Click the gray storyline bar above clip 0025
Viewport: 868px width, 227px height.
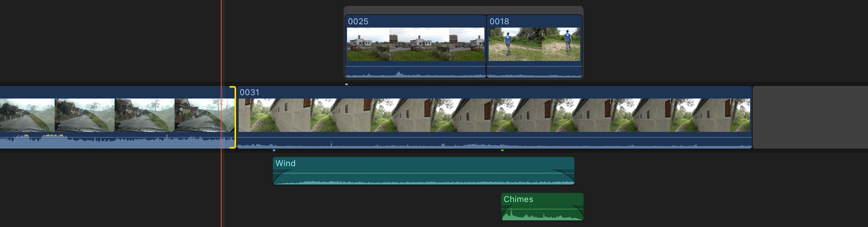pyautogui.click(x=463, y=10)
